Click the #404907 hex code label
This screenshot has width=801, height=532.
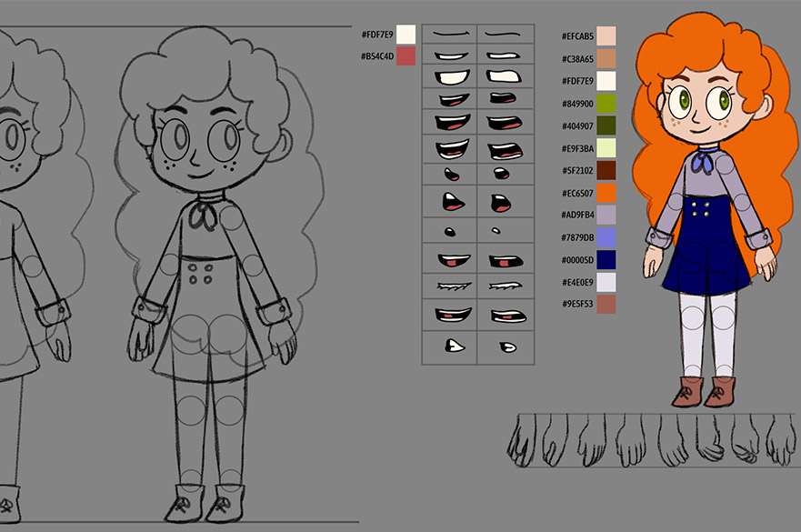coord(577,125)
